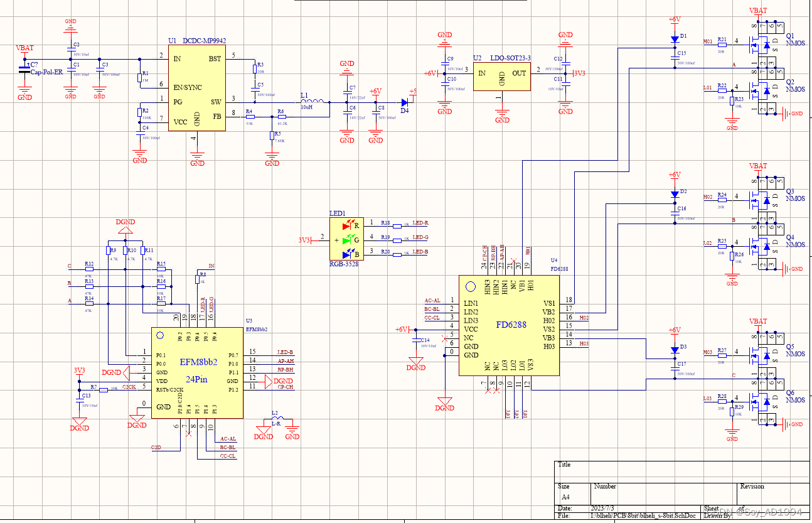Select the MP9942 DC-DC converter U1
Screen dimensions: 812x523
point(196,88)
